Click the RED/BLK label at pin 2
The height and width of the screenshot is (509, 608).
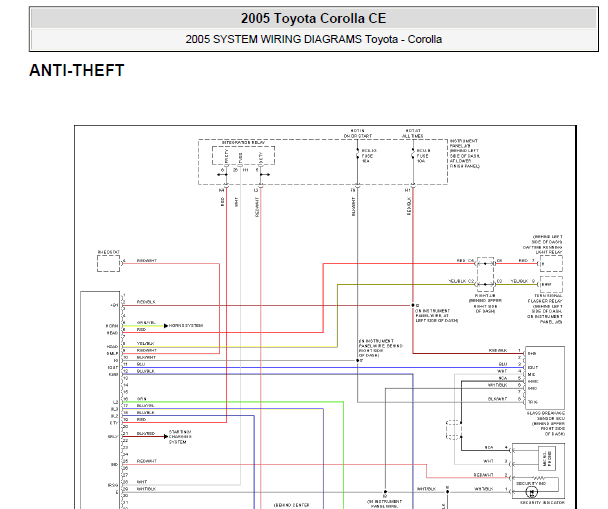pos(146,302)
